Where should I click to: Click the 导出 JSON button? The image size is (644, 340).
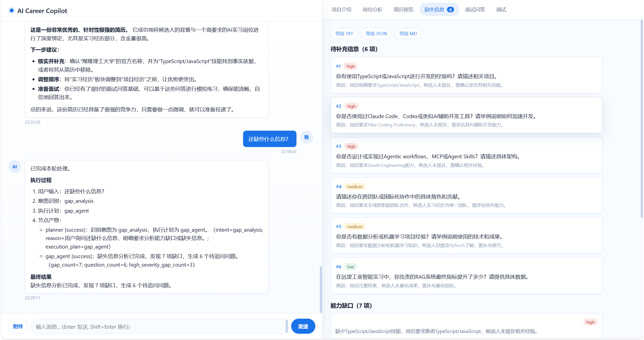[x=376, y=33]
